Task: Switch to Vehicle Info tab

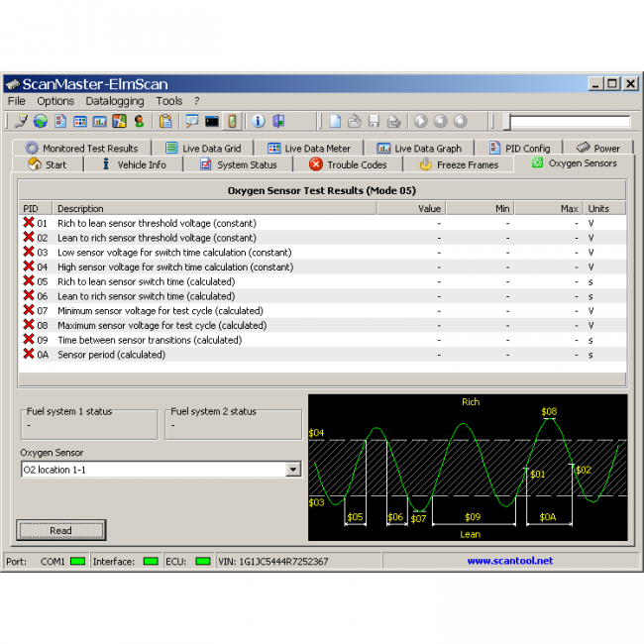Action: 134,164
